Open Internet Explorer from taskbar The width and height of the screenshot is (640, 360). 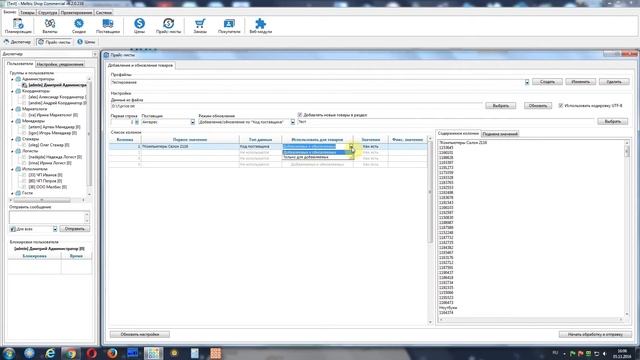[50, 353]
